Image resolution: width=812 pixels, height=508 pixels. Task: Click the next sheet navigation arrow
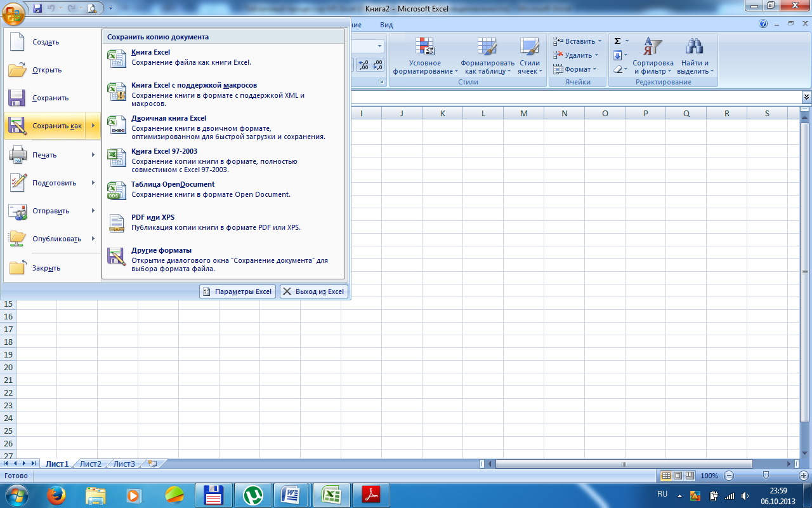pos(25,464)
